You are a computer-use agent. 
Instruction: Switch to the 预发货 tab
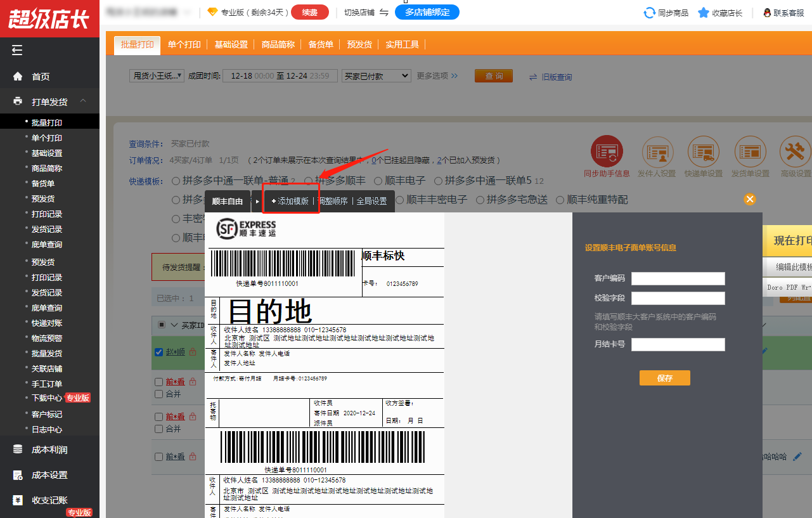(x=359, y=44)
